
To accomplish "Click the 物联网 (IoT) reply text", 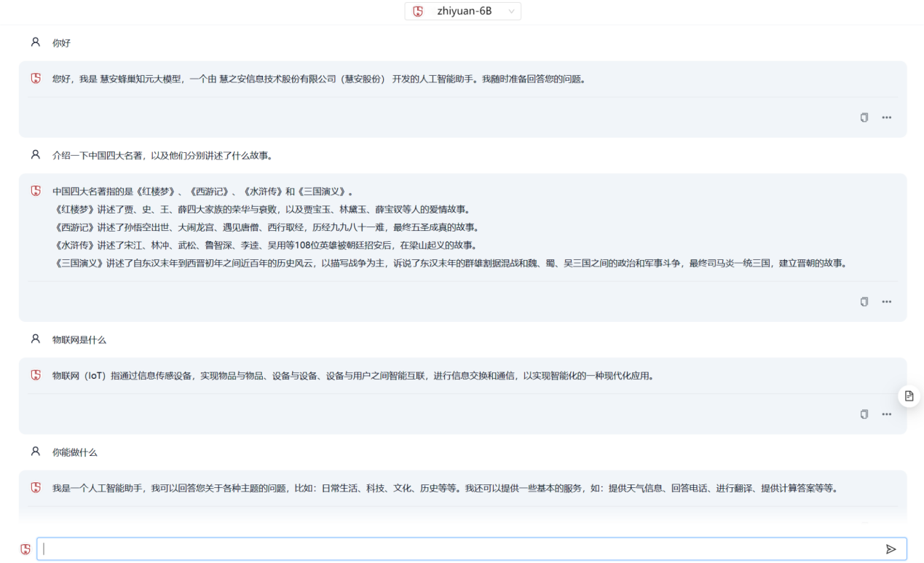I will pyautogui.click(x=352, y=376).
